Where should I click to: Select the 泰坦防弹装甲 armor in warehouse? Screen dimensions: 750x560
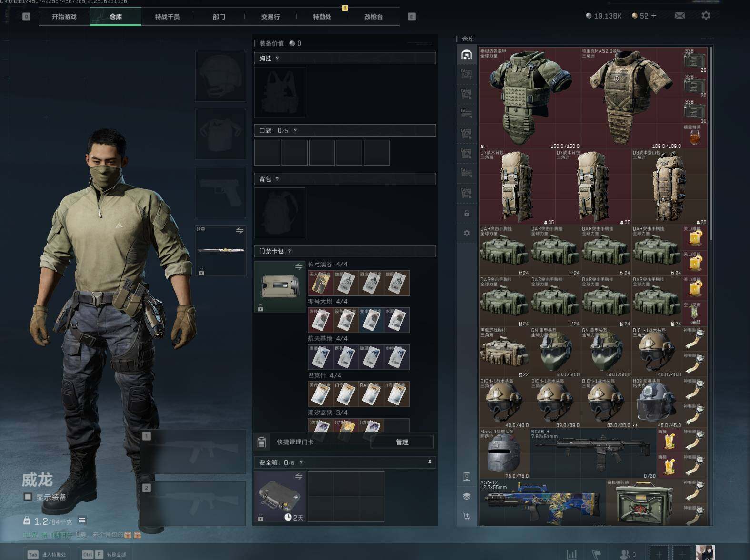pos(530,98)
